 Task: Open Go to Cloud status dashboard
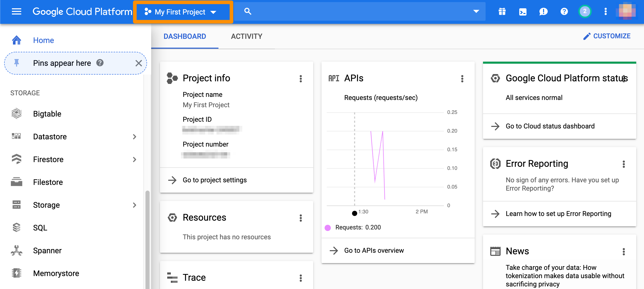click(x=550, y=126)
